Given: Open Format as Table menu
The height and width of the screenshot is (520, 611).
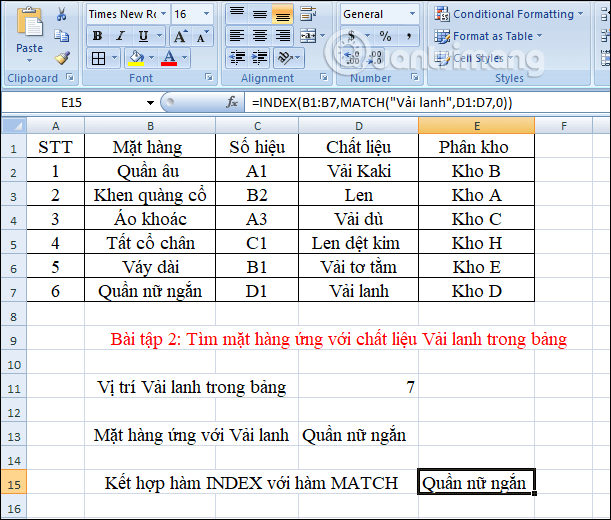Looking at the screenshot, I should tap(488, 36).
